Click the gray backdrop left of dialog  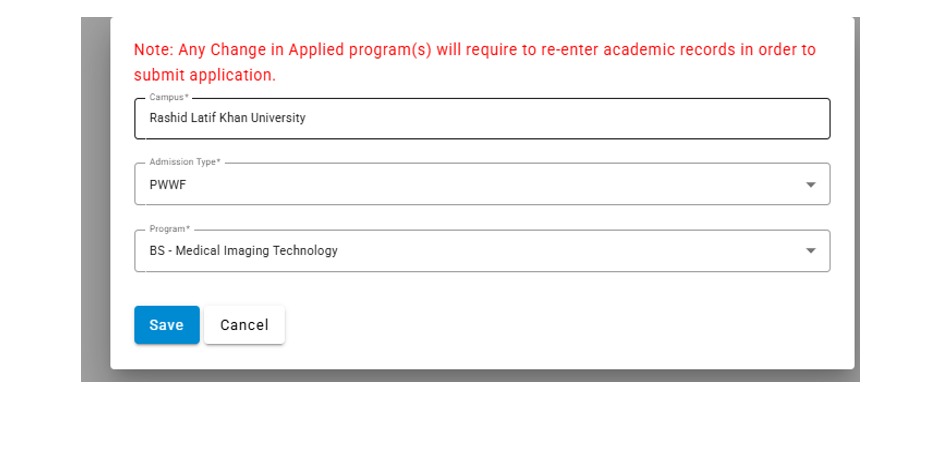tap(95, 199)
